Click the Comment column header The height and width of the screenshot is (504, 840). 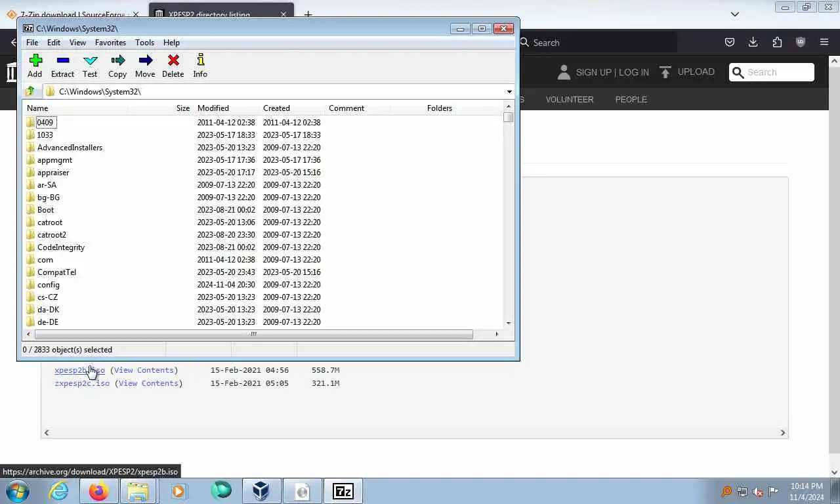[x=346, y=108]
